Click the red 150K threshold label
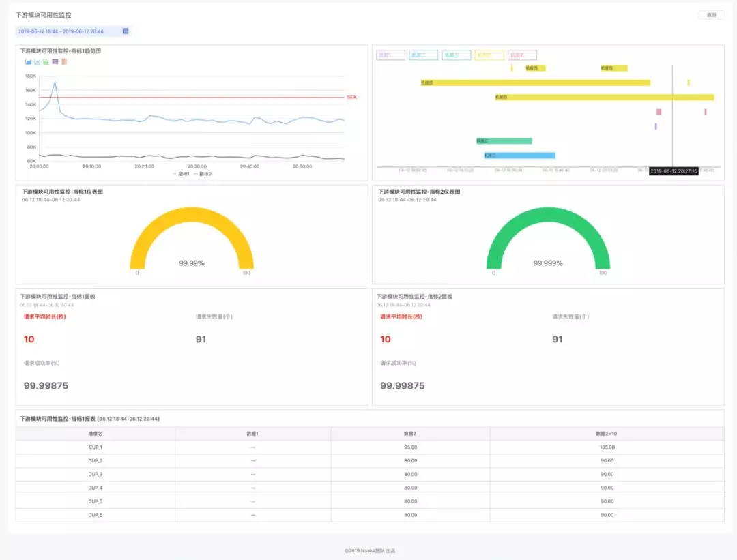Image resolution: width=737 pixels, height=560 pixels. click(351, 98)
